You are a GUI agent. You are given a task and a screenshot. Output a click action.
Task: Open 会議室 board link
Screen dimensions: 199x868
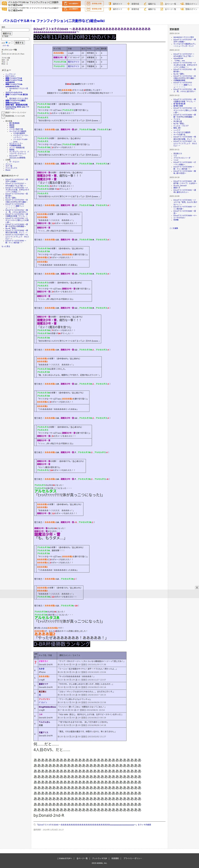click(x=12, y=127)
